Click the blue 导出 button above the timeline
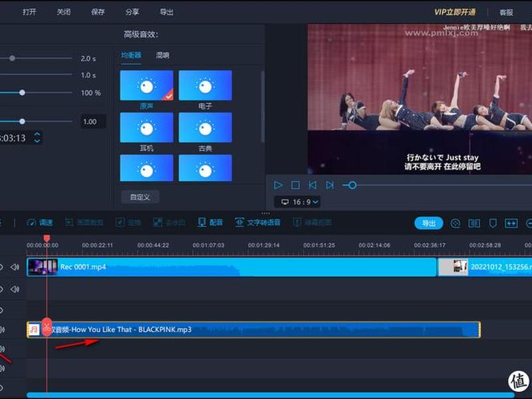Image resolution: width=532 pixels, height=399 pixels. tap(429, 223)
